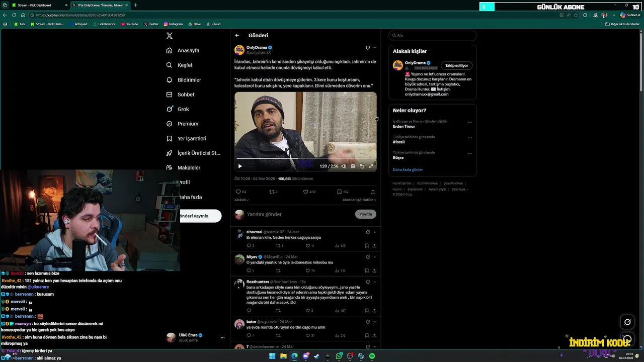This screenshot has height=362, width=644.
Task: Switch the video to fullscreen
Action: (371, 166)
